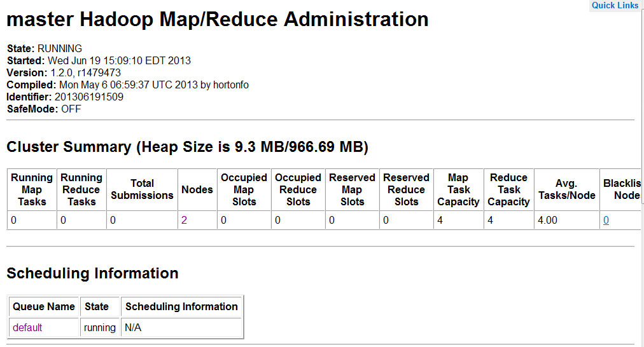Open the default queue link
644x347 pixels.
pos(27,327)
